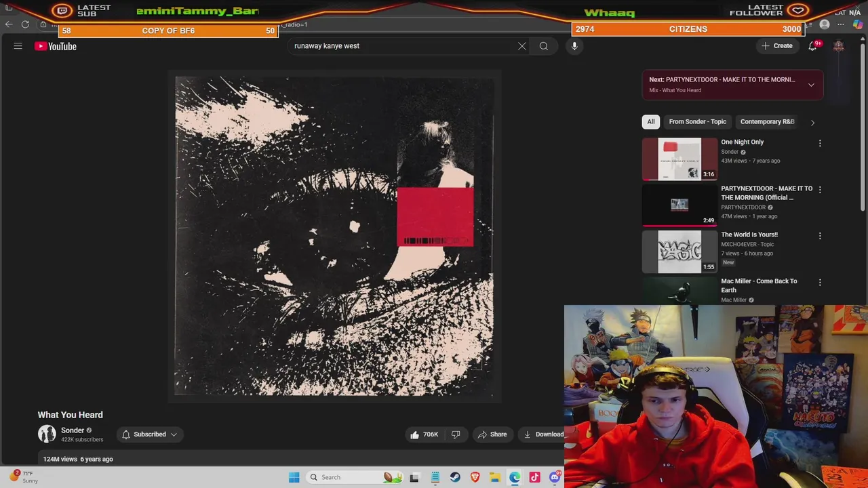
Task: Share the What You Heard video
Action: (492, 434)
